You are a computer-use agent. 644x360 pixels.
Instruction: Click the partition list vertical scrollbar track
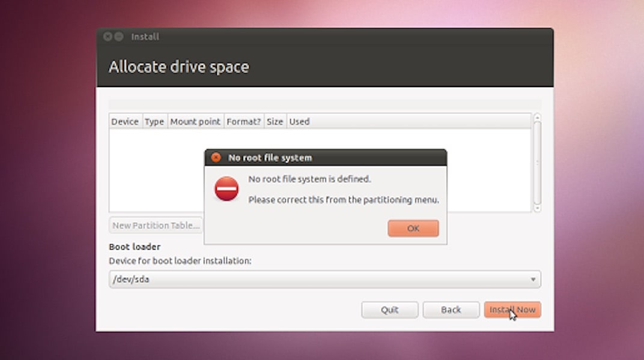tap(537, 162)
